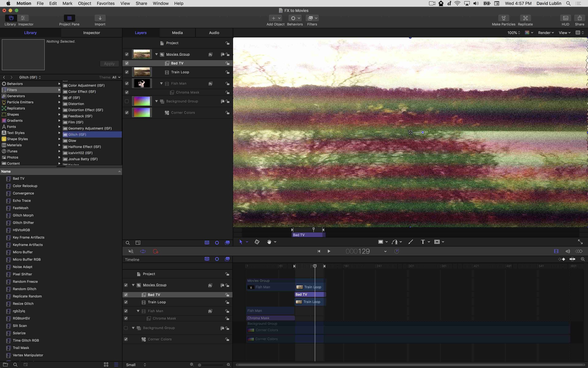This screenshot has width=588, height=368.
Task: Open the Theme All dropdown
Action: coord(116,77)
